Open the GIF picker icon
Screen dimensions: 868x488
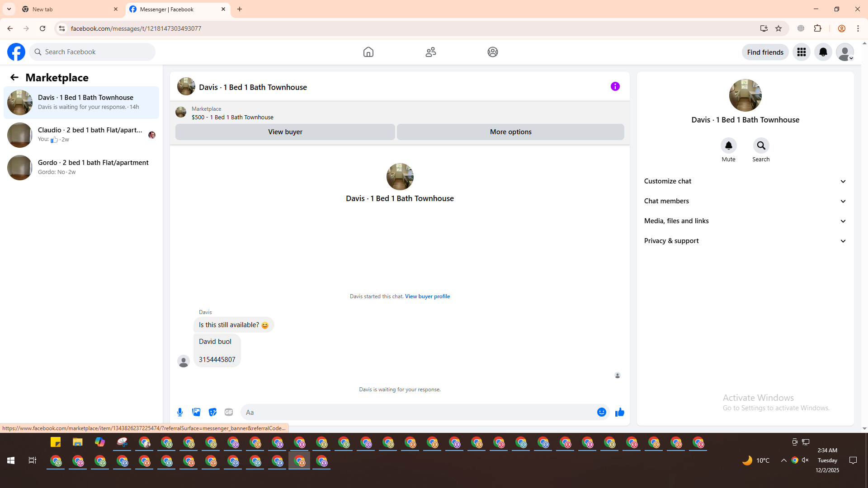point(229,412)
